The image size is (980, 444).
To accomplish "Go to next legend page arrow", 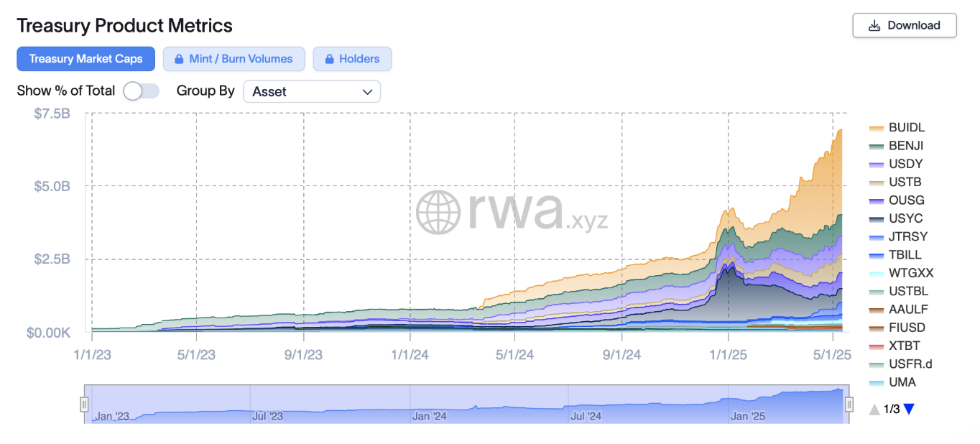I will [x=909, y=409].
